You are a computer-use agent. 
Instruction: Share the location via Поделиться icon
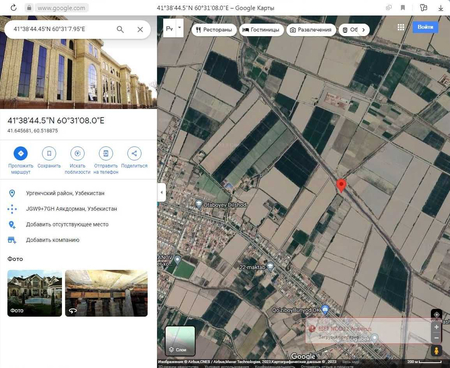click(x=134, y=153)
